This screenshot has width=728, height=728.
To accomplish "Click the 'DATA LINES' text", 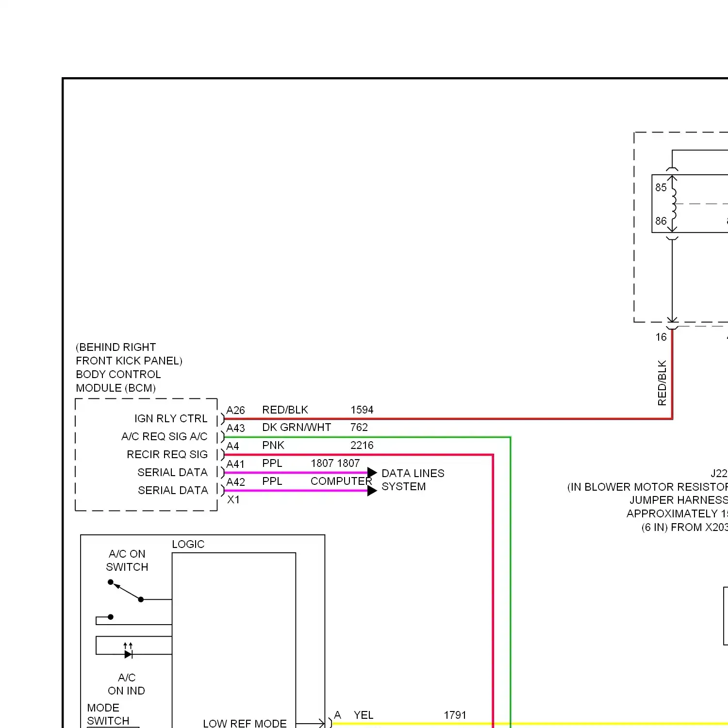I will (413, 473).
